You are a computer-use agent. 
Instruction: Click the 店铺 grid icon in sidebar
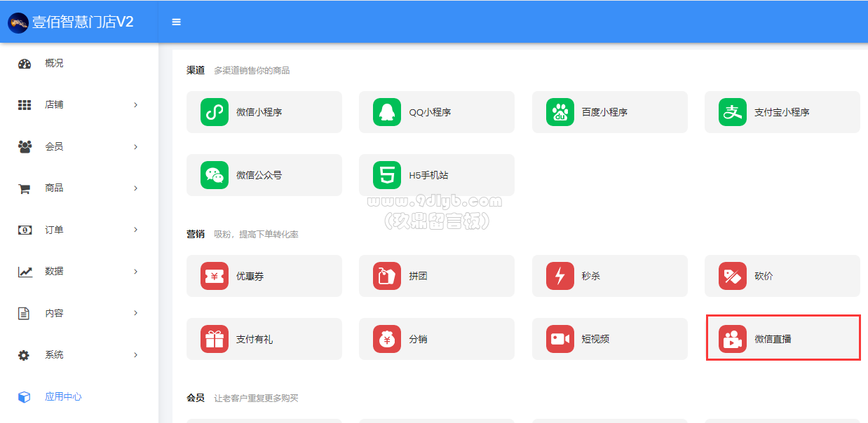(25, 105)
